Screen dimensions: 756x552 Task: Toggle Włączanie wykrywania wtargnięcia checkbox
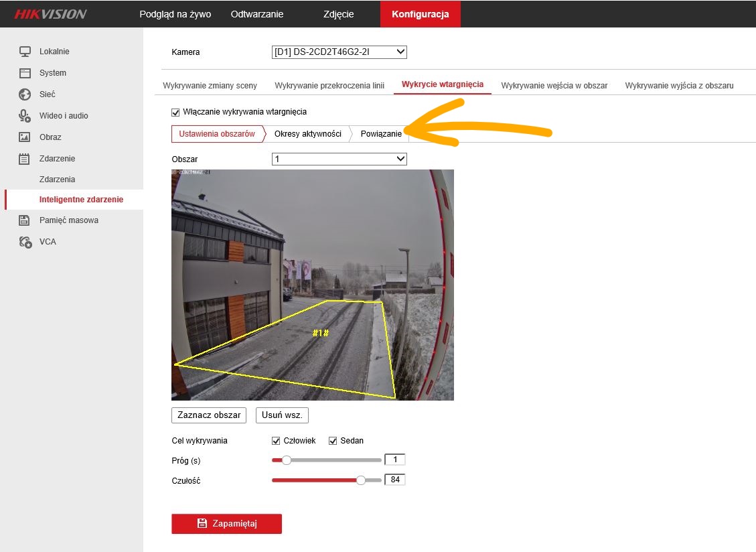coord(176,112)
